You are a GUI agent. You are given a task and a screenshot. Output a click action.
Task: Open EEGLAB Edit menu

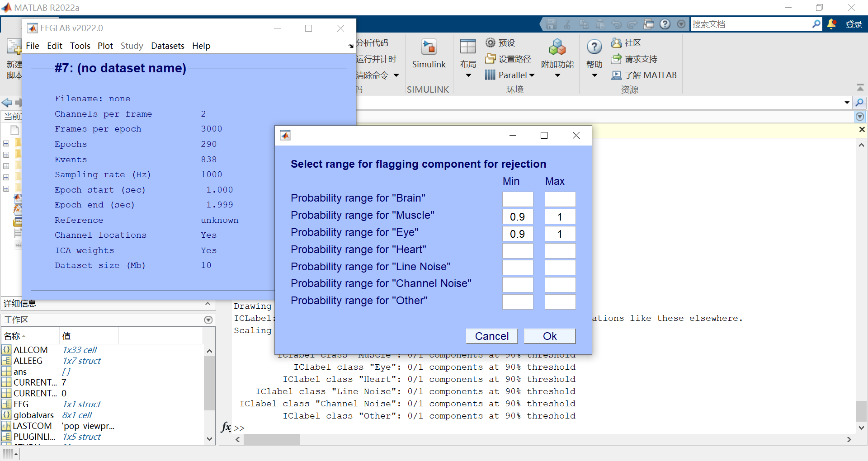(55, 46)
